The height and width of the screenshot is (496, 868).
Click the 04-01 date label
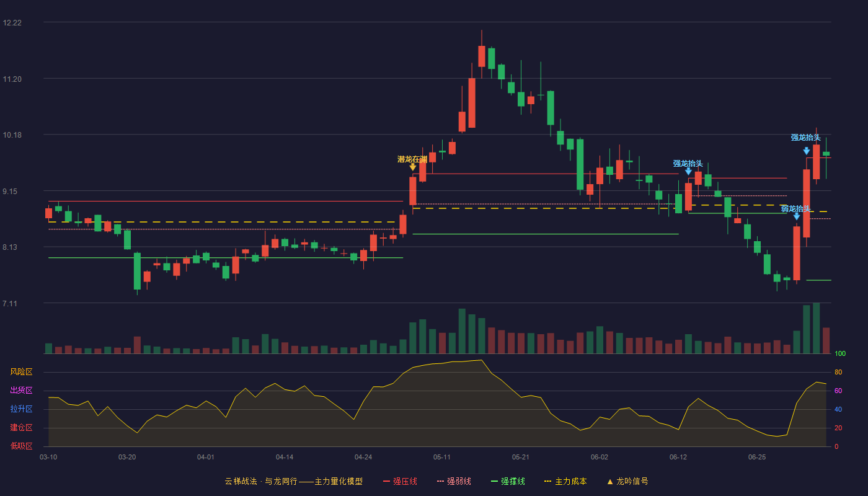pos(206,457)
